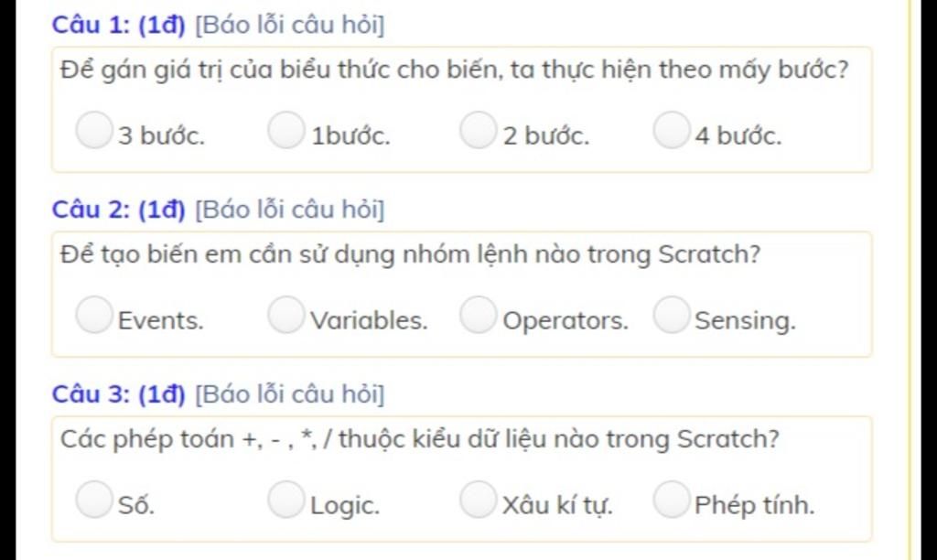Click the 'Câu 2: (1đ)' heading
The width and height of the screenshot is (937, 560).
(118, 210)
